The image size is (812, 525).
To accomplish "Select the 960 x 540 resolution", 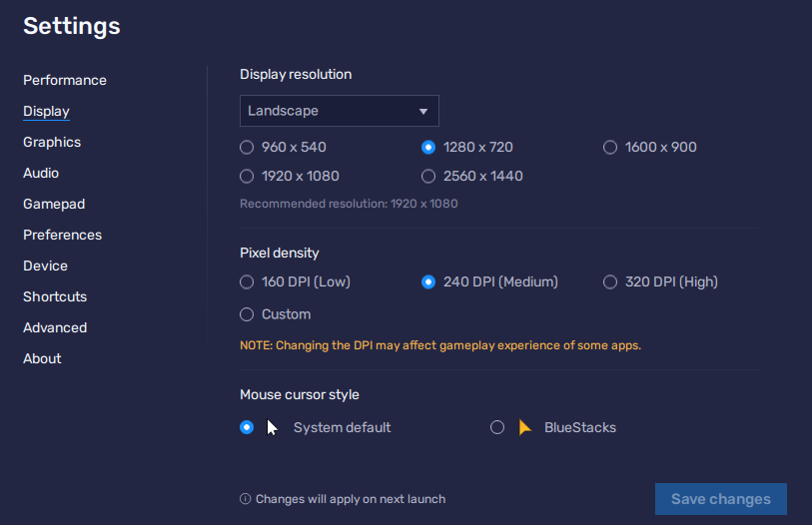I will pyautogui.click(x=247, y=148).
